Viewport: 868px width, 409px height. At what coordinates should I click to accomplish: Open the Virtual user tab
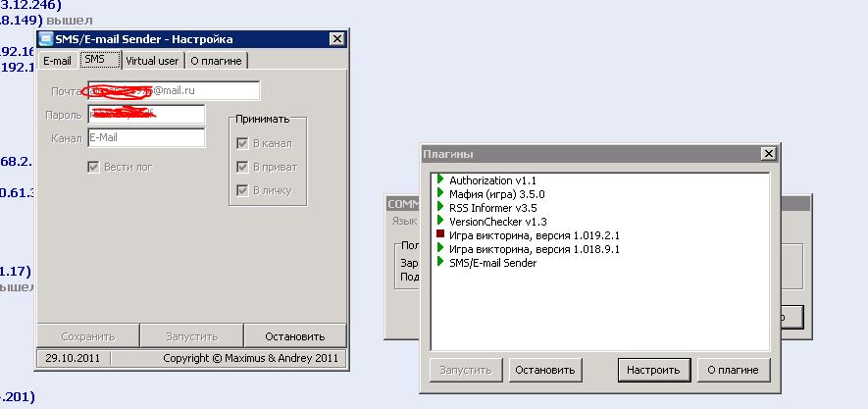pos(152,61)
